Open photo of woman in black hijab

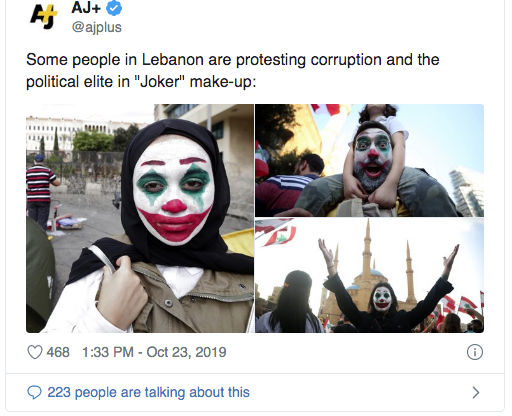(x=140, y=218)
